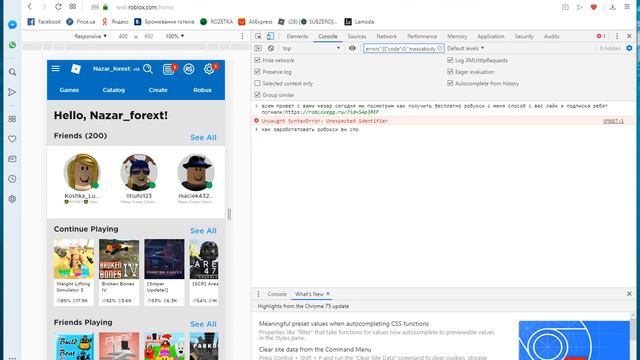Open VM source link of SyntaxError
The height and width of the screenshot is (360, 640).
coord(613,121)
